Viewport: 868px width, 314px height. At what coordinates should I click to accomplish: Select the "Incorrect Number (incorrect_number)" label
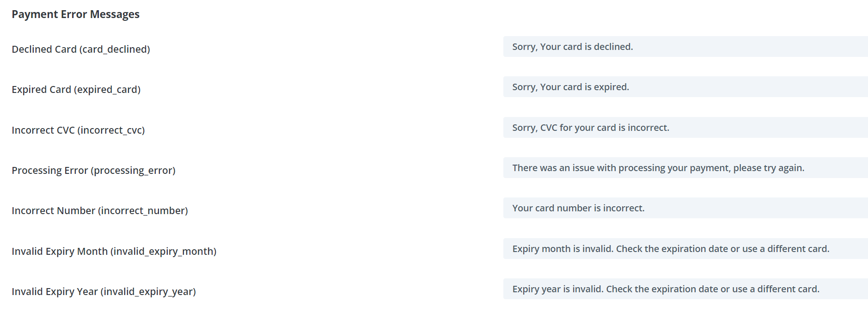coord(100,210)
